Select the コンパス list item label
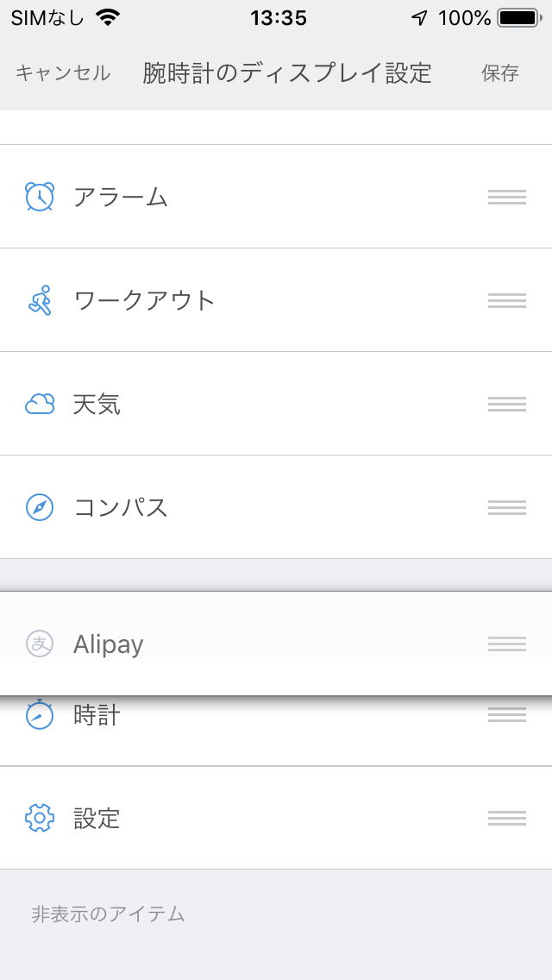552x980 pixels. (121, 507)
